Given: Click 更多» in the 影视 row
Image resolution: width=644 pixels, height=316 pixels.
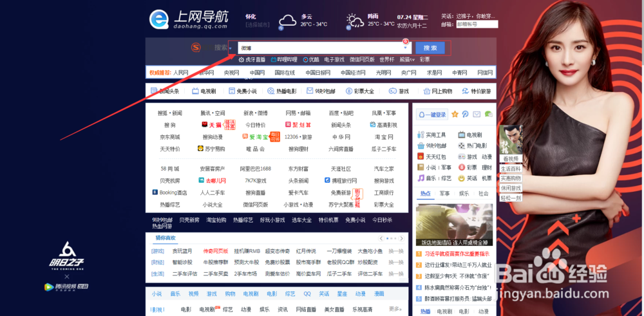Looking at the screenshot, I should click(394, 309).
